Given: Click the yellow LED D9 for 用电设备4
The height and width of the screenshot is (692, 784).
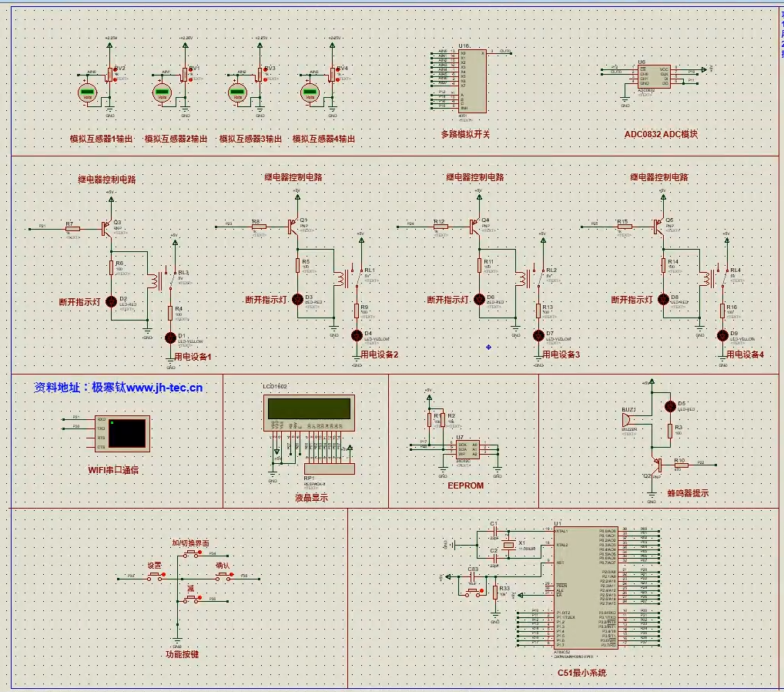Looking at the screenshot, I should click(x=722, y=335).
